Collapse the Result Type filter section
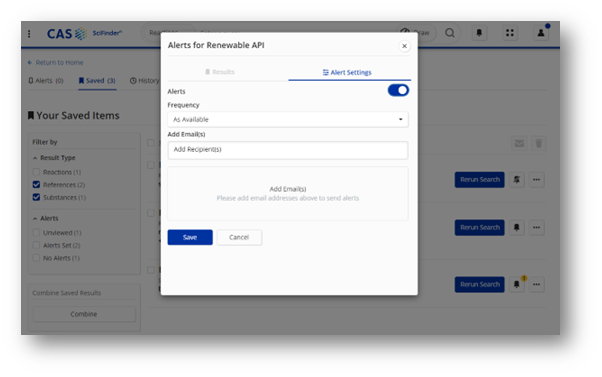 click(x=54, y=158)
